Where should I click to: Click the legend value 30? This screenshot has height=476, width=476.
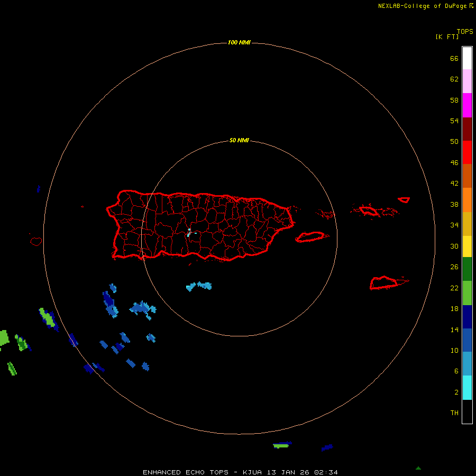(x=454, y=246)
